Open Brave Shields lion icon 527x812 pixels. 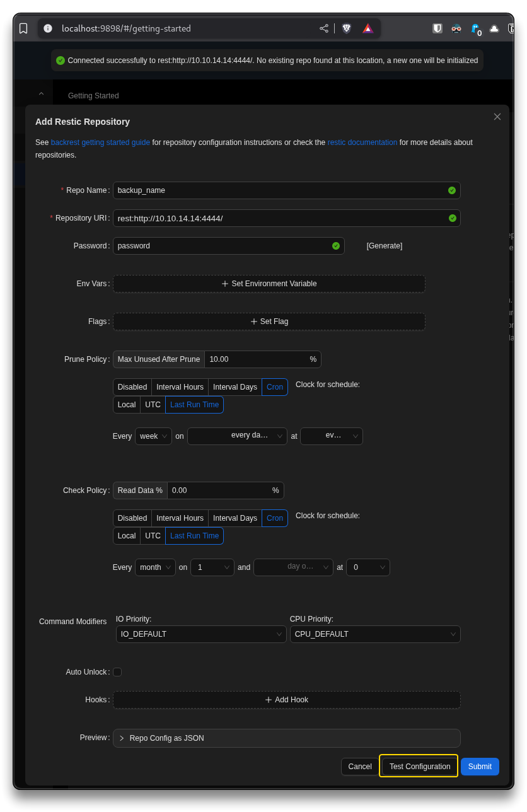(346, 28)
